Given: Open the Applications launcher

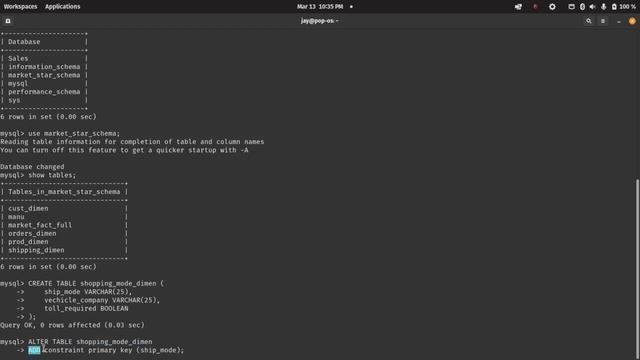Looking at the screenshot, I should point(62,7).
